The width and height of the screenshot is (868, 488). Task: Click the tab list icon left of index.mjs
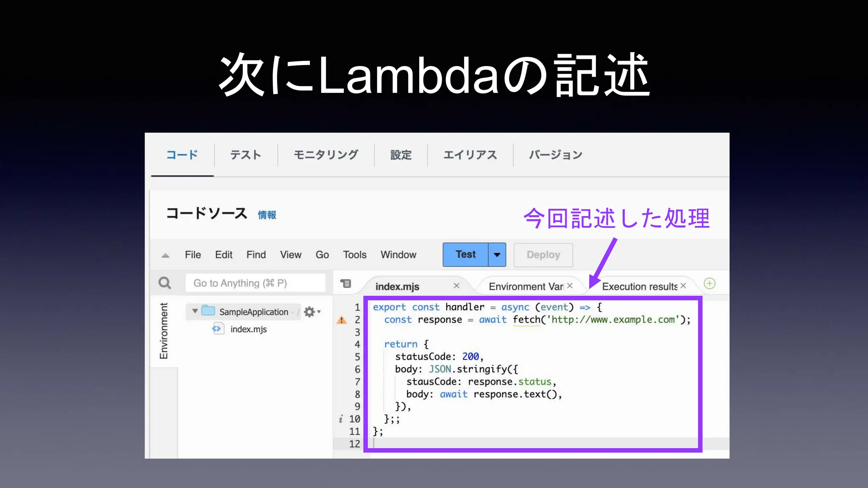[346, 283]
